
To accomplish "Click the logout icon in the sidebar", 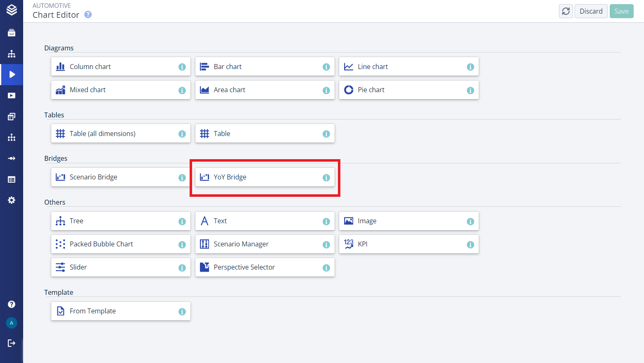I will click(12, 343).
